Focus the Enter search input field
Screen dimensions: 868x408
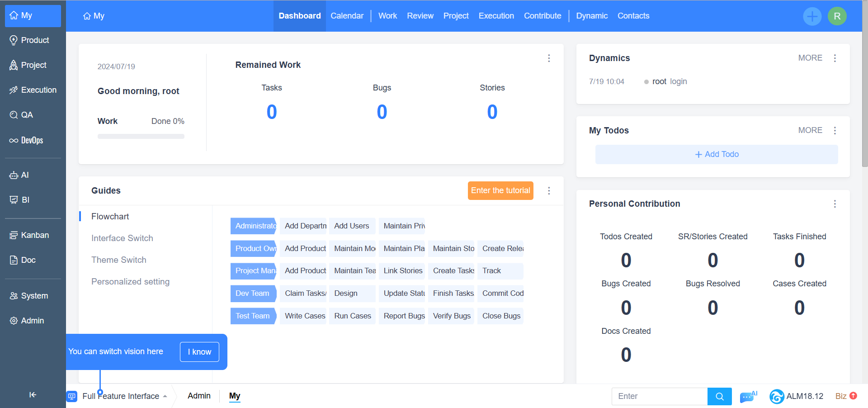pos(659,397)
